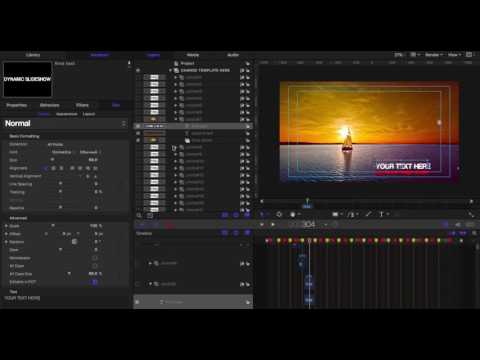Screen dimensions: 480x360
Task: Collapse the DYNAMIC TEMPLATE group triangle
Action: [170, 70]
